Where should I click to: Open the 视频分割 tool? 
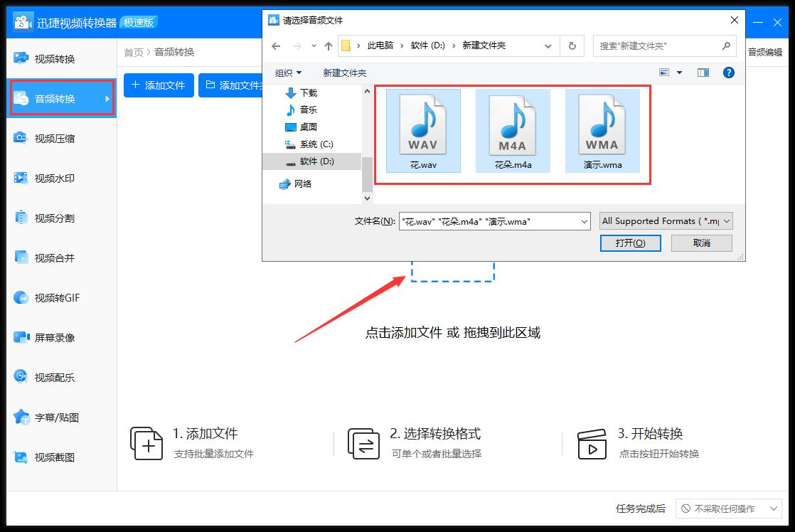pyautogui.click(x=50, y=218)
